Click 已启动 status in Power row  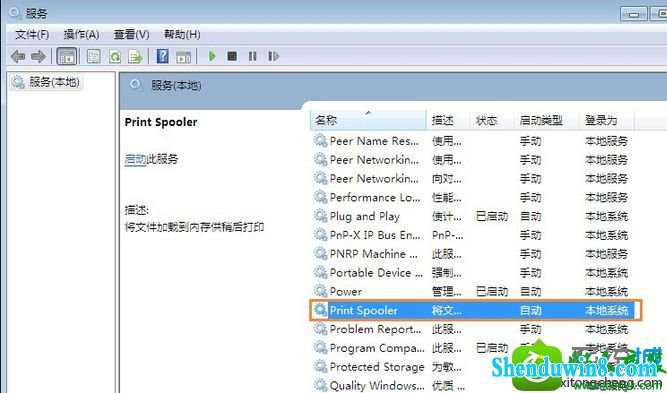[x=492, y=291]
